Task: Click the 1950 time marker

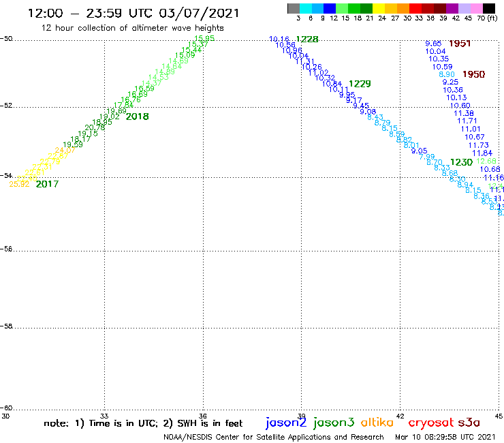Action: point(473,74)
